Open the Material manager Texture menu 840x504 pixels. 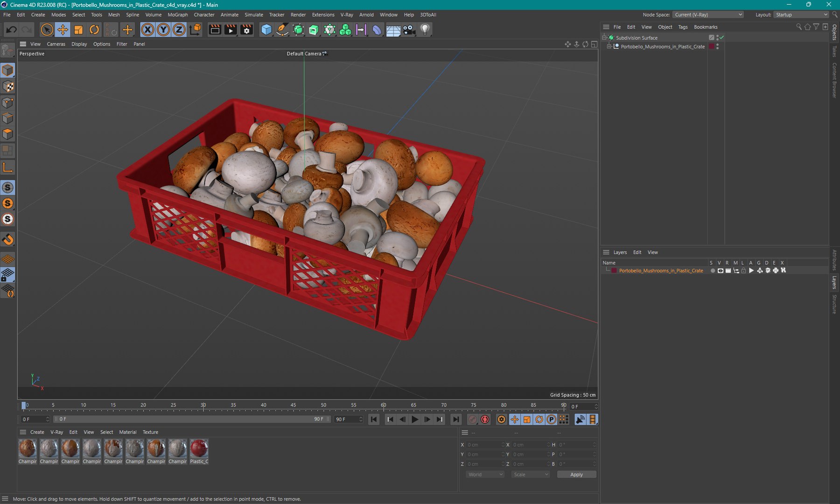(x=150, y=432)
